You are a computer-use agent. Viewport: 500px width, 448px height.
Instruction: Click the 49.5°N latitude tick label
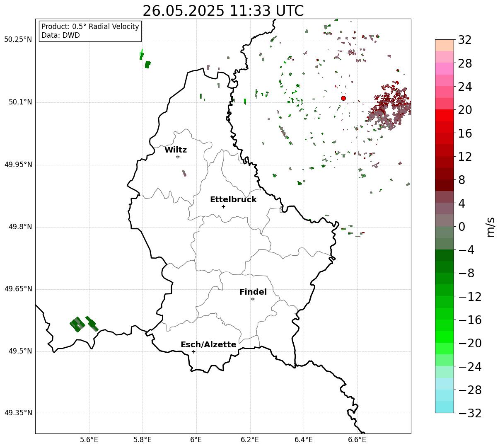(20, 351)
